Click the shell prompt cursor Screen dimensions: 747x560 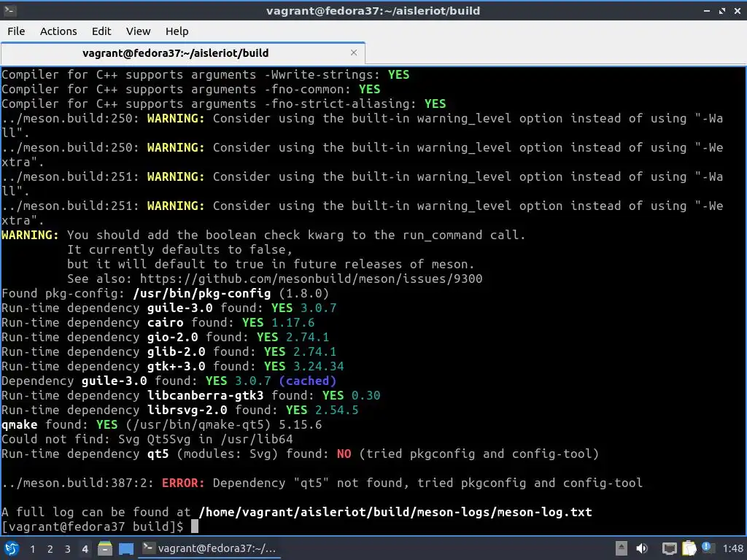point(194,526)
